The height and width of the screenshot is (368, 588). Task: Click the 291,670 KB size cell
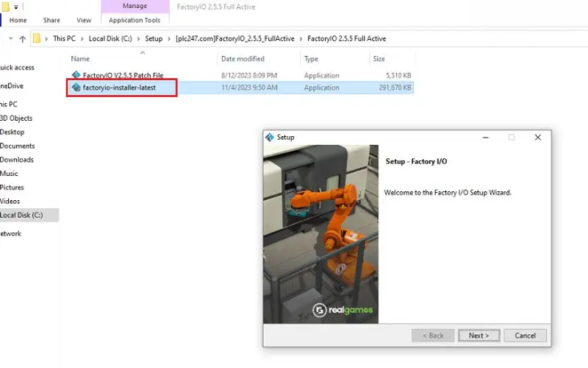point(395,88)
